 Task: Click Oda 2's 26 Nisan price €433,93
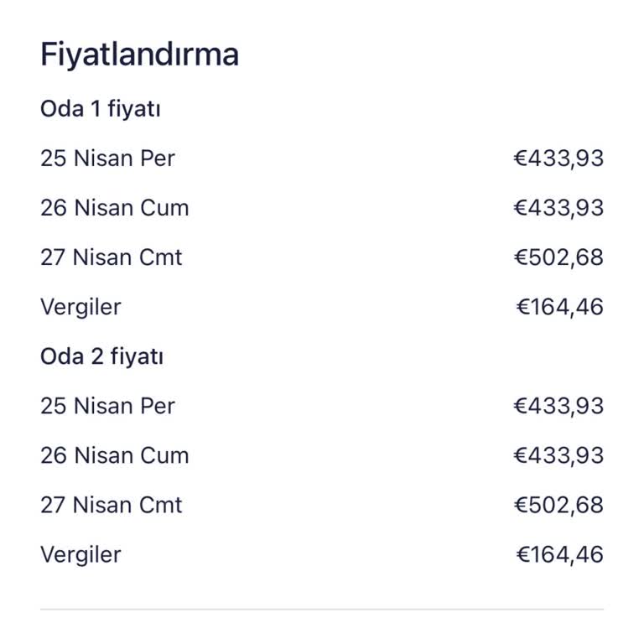pyautogui.click(x=558, y=455)
